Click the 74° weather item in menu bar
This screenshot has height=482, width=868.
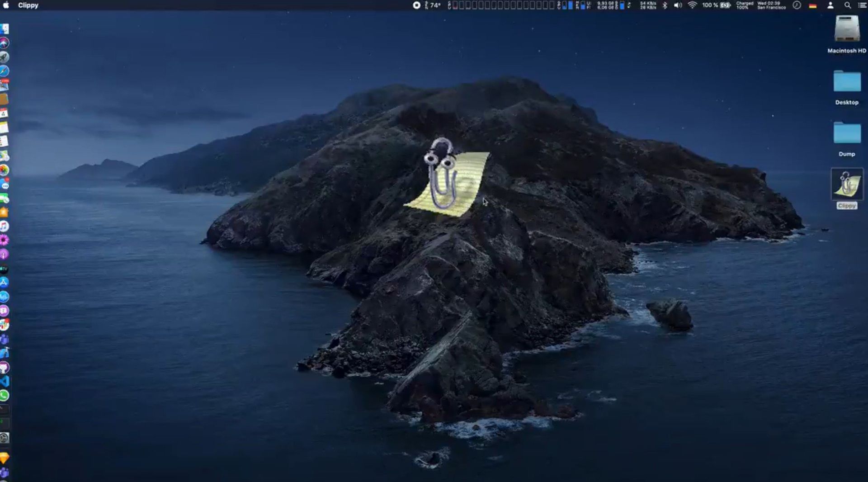[x=433, y=5]
